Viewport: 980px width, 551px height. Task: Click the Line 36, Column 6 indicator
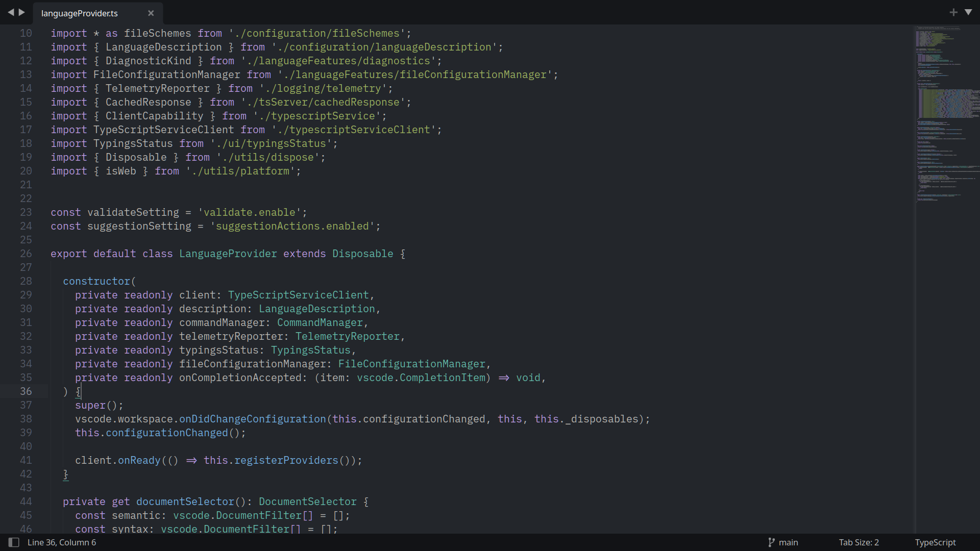pyautogui.click(x=62, y=542)
